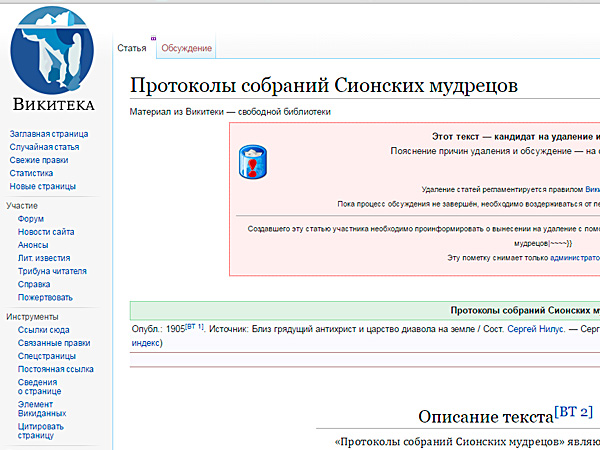Viewport: 600px width, 450px height.
Task: Go to Случайная статья
Action: click(44, 147)
